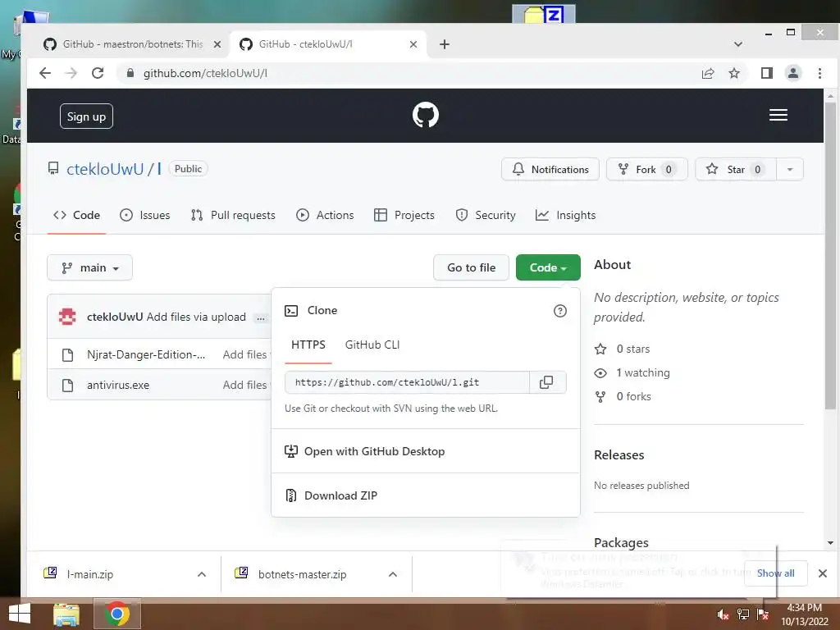Click the file icon beside antivirus.exe
The height and width of the screenshot is (630, 840).
(67, 386)
